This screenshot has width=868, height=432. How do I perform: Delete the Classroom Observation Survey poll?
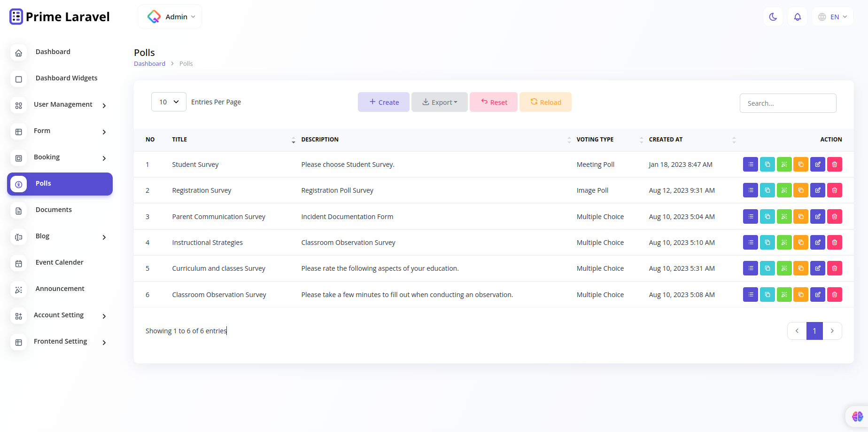pyautogui.click(x=835, y=294)
